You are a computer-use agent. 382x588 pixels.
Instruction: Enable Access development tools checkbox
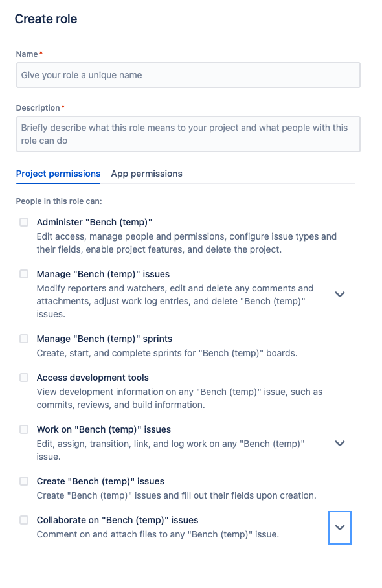coord(24,378)
